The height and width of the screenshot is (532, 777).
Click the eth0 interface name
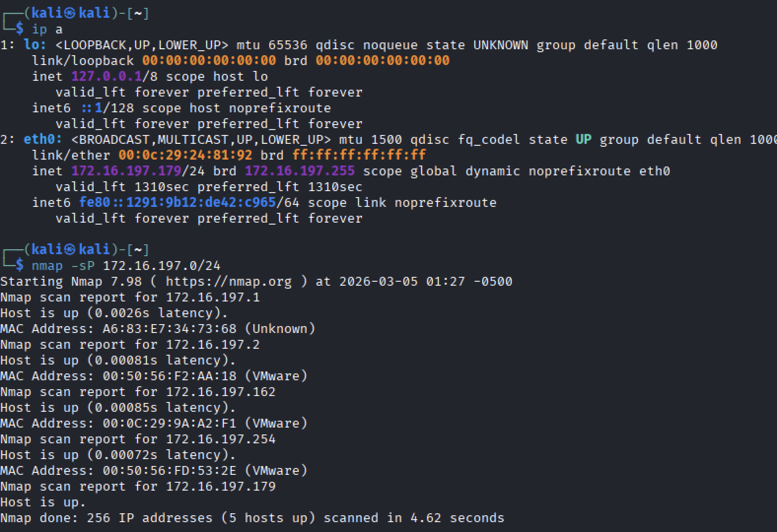[x=42, y=139]
